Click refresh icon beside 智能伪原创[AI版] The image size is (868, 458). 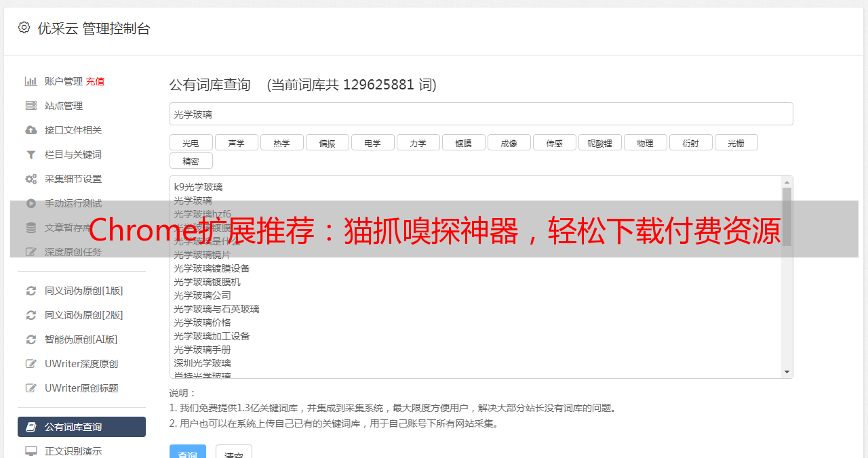[x=31, y=339]
